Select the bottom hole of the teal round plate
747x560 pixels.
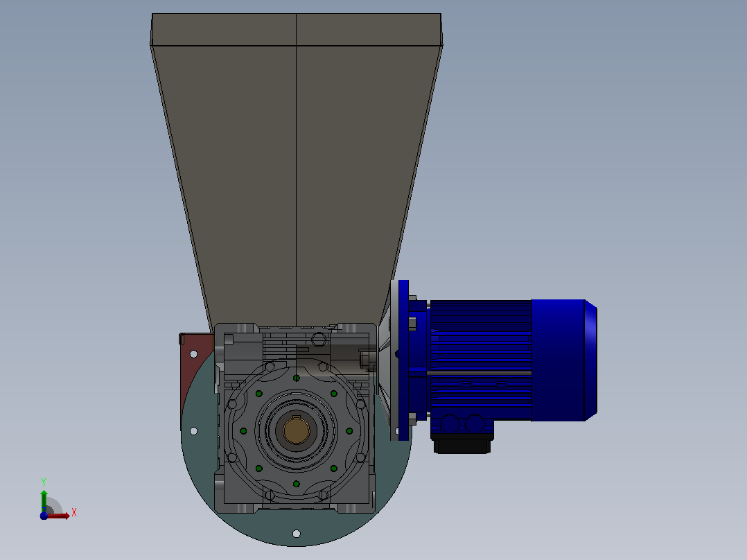click(x=297, y=533)
